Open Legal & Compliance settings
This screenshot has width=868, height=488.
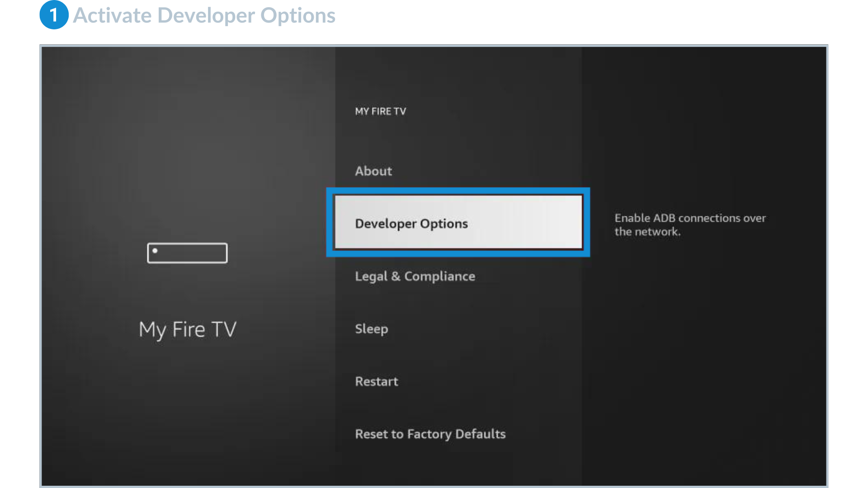[415, 276]
